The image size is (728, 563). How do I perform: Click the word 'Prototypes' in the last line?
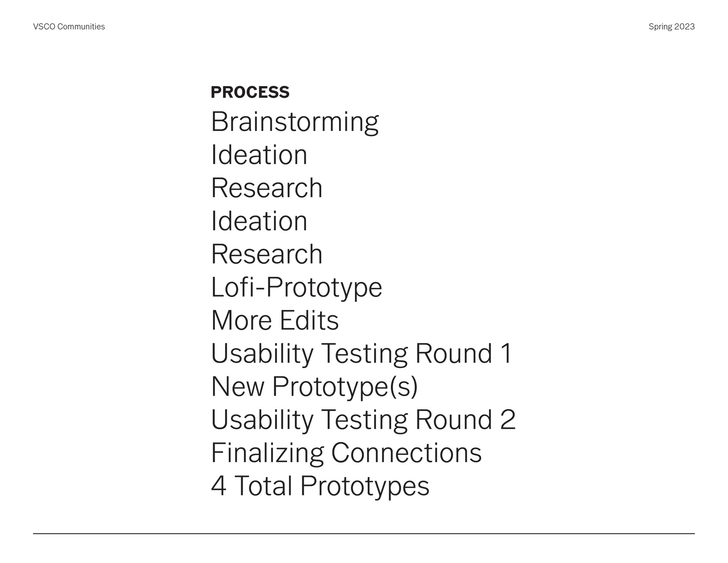pyautogui.click(x=365, y=487)
